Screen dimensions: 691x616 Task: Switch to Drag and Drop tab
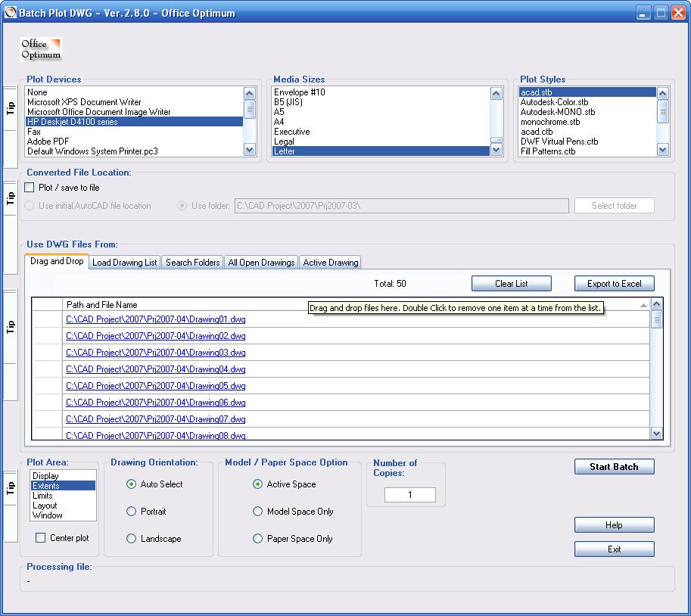click(x=57, y=261)
